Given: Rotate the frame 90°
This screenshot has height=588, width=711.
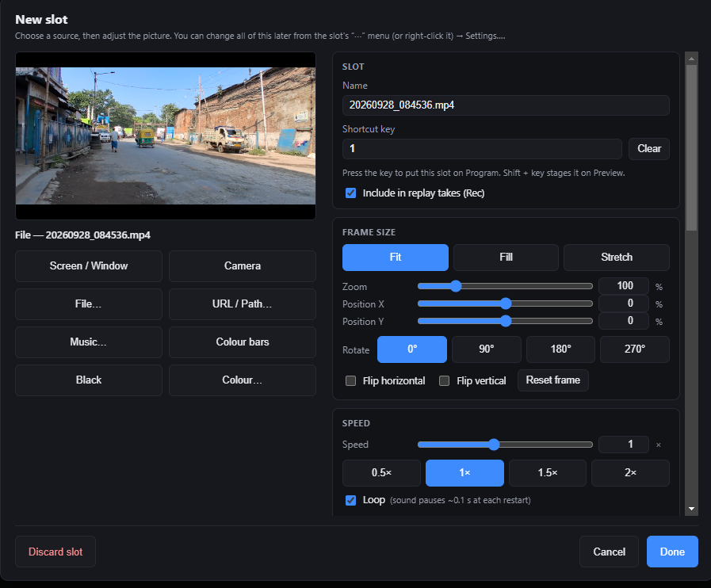Looking at the screenshot, I should click(487, 349).
